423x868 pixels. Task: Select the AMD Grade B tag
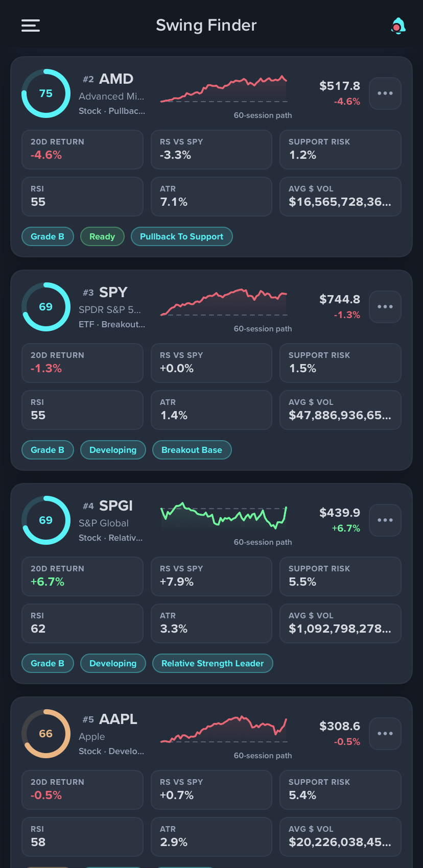48,236
